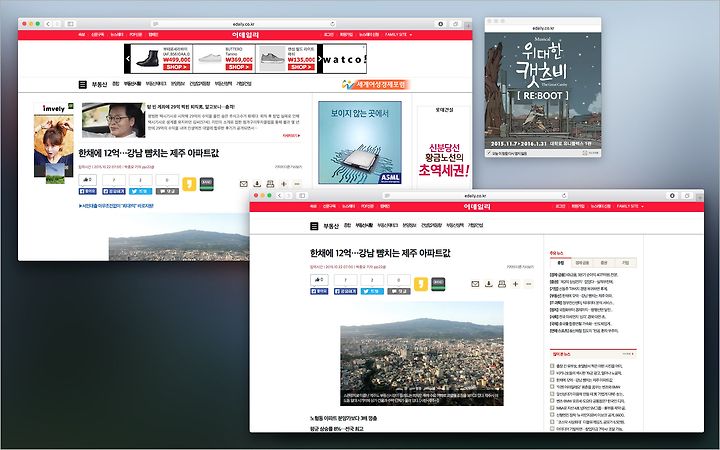Go back in the rear Safari window
The width and height of the screenshot is (720, 450).
pos(48,24)
